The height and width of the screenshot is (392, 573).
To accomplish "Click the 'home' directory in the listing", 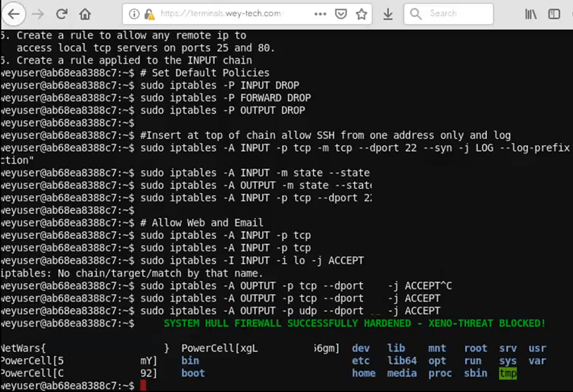I will click(364, 373).
